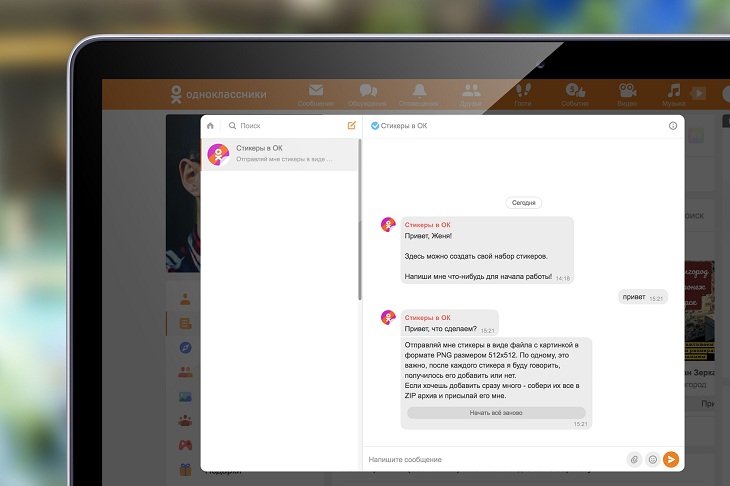Click the conversation list scrollbar
730x486 pixels.
(x=359, y=220)
